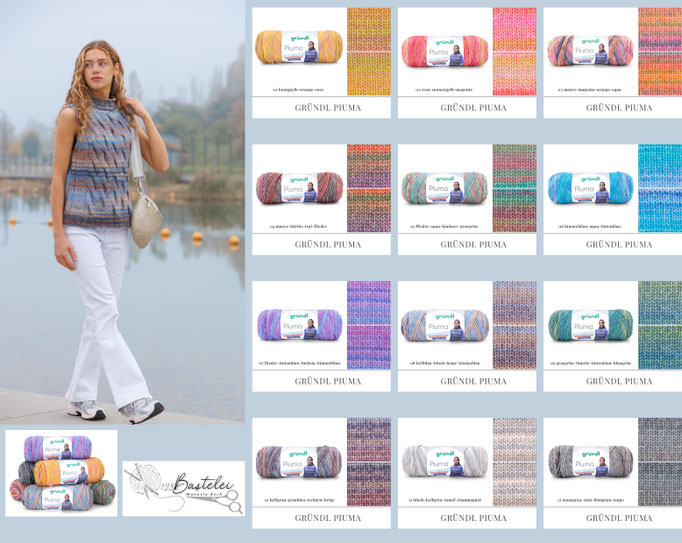Select the teal-green knit swatch
This screenshot has height=543, width=682.
click(x=660, y=325)
